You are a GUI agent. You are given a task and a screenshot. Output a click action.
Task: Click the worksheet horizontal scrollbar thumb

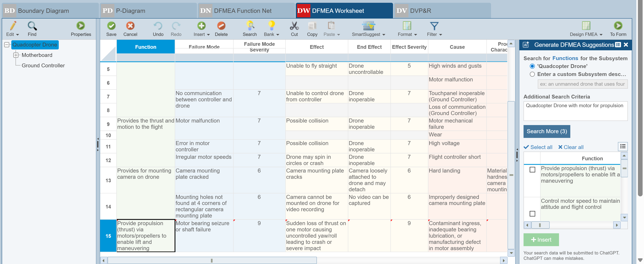click(212, 261)
